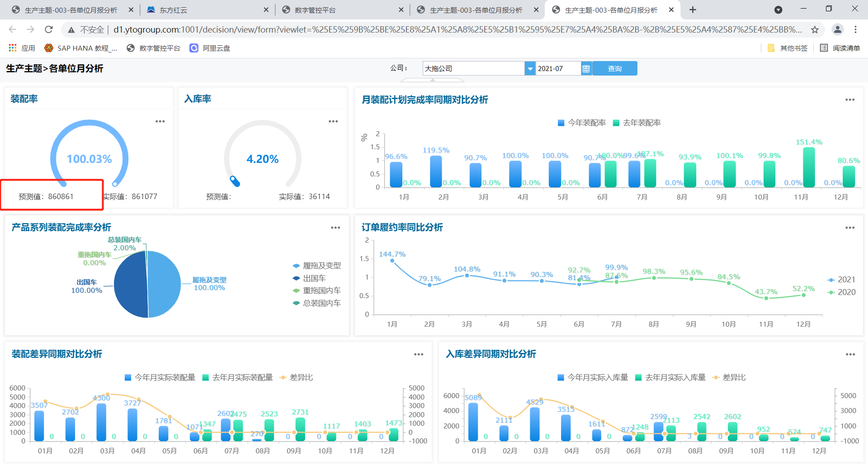Viewport: 868px width, 466px height.
Task: Click the 生产主题>各单位月分析 breadcrumb title
Action: click(x=55, y=68)
